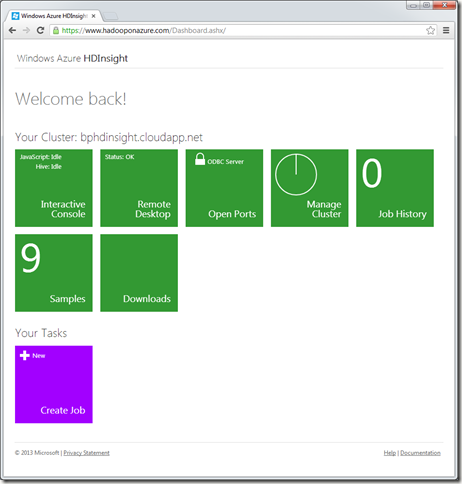The height and width of the screenshot is (484, 462).
Task: Reload the page with the refresh icon
Action: point(40,30)
